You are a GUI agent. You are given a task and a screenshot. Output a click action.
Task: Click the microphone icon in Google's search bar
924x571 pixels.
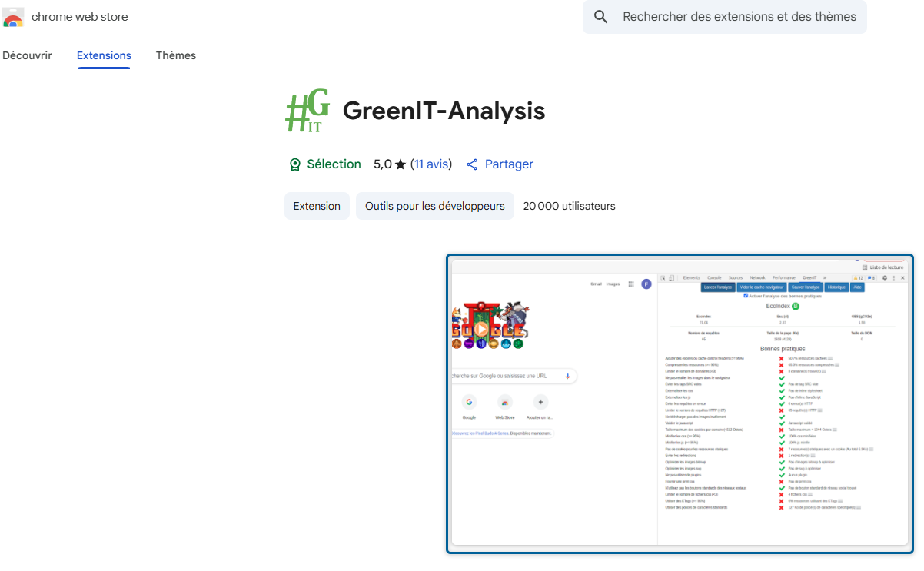point(567,376)
